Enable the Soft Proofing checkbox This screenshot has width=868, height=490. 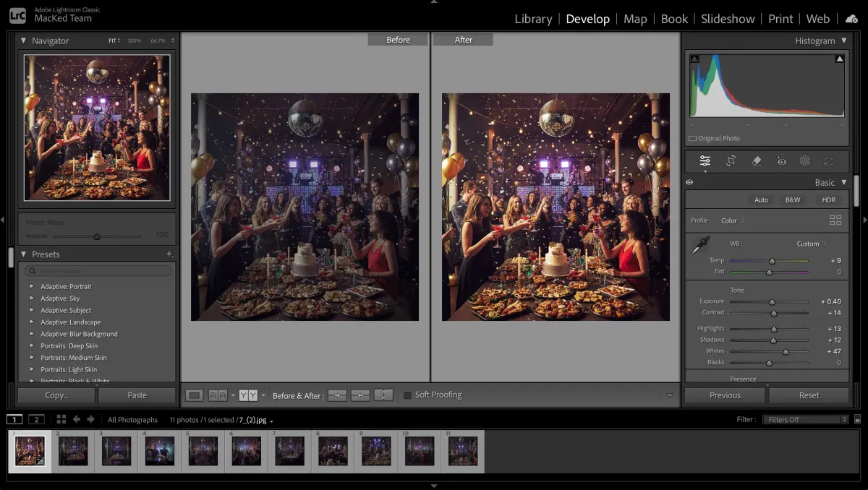click(x=407, y=395)
